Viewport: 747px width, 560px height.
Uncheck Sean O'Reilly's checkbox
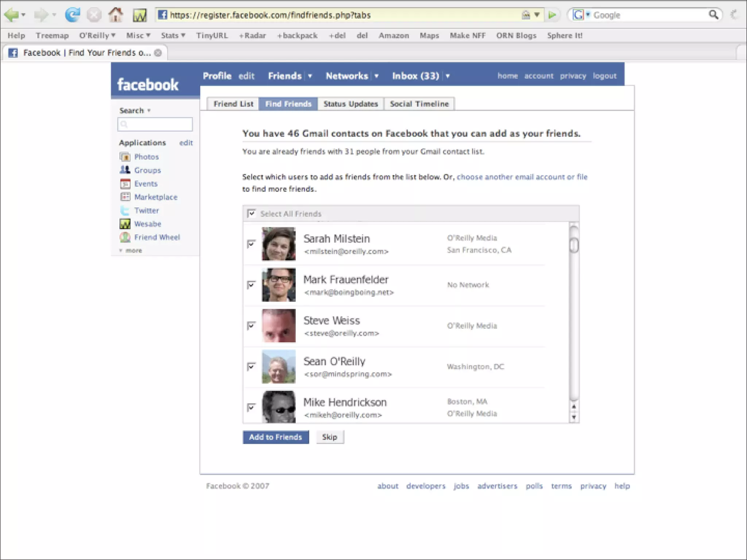pos(251,366)
